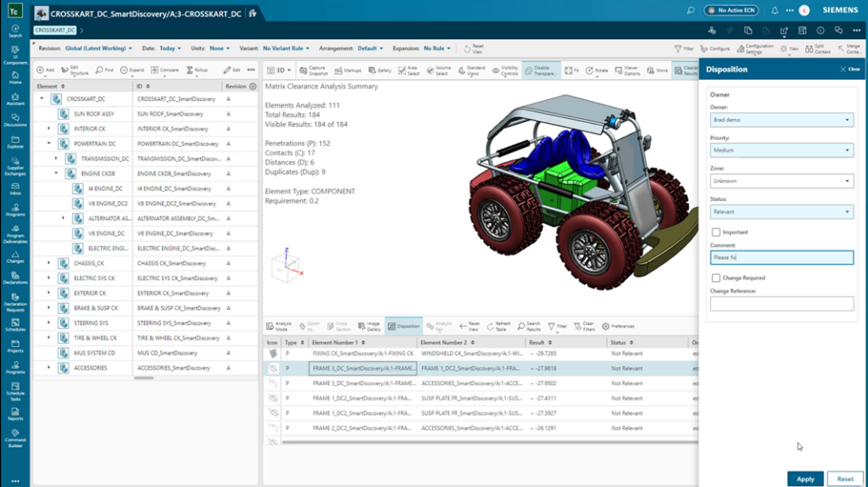
Task: Click Reset View in the configuration bar
Action: coord(474,48)
